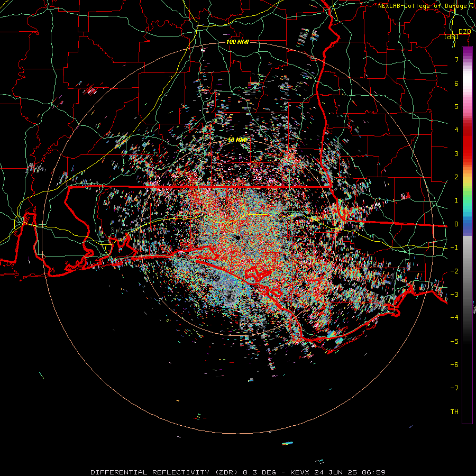Pick the purple top of the color bar
The width and height of the screenshot is (476, 476).
(467, 52)
